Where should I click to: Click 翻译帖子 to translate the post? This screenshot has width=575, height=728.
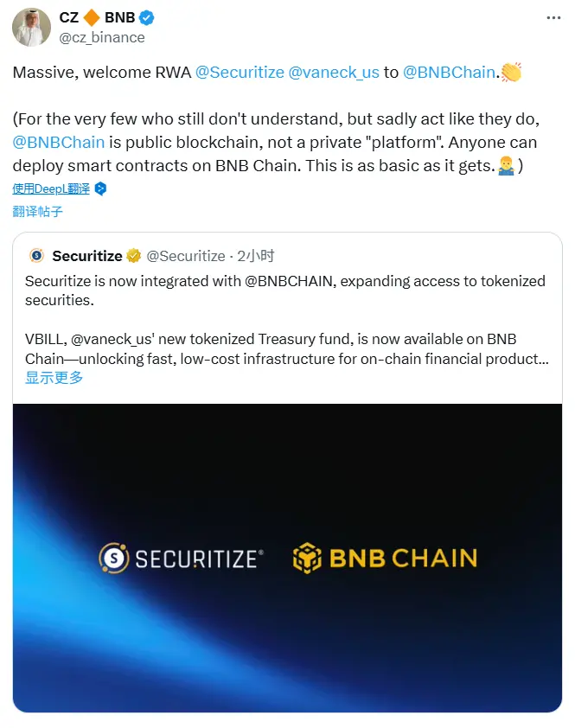35,211
